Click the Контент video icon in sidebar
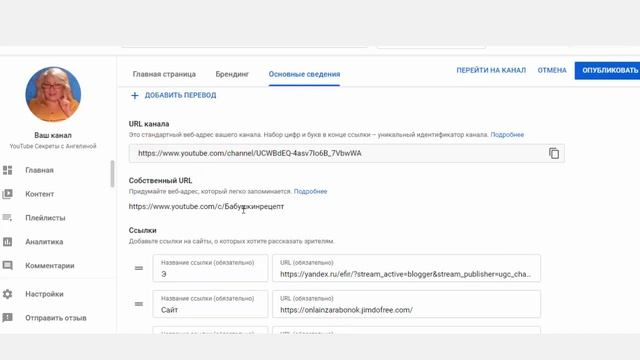640x360 pixels. click(x=7, y=194)
